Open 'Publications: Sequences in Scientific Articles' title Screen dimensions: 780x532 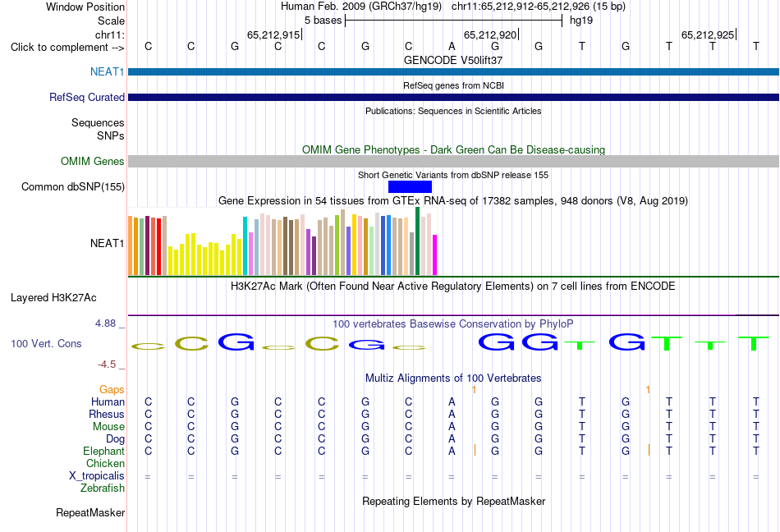point(453,111)
